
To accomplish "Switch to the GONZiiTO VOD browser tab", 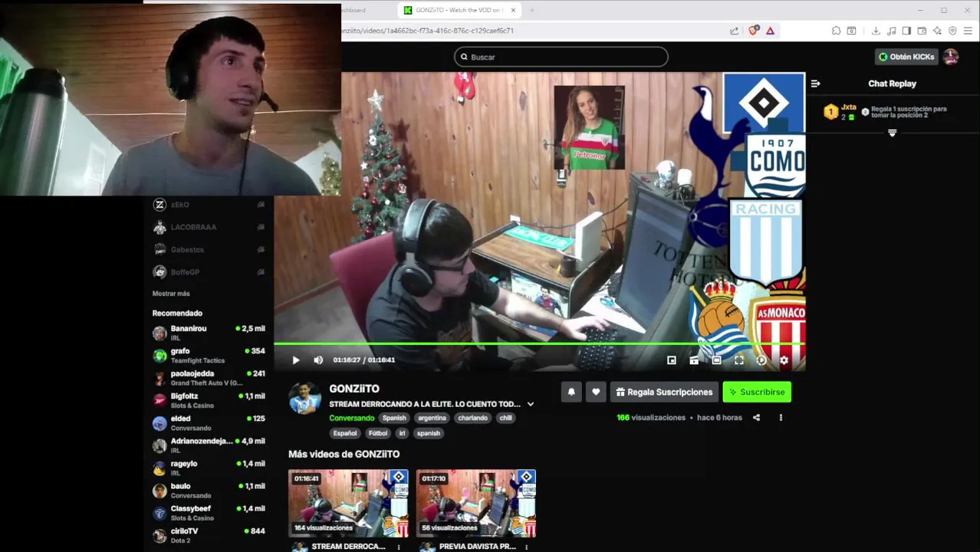I will coord(460,10).
